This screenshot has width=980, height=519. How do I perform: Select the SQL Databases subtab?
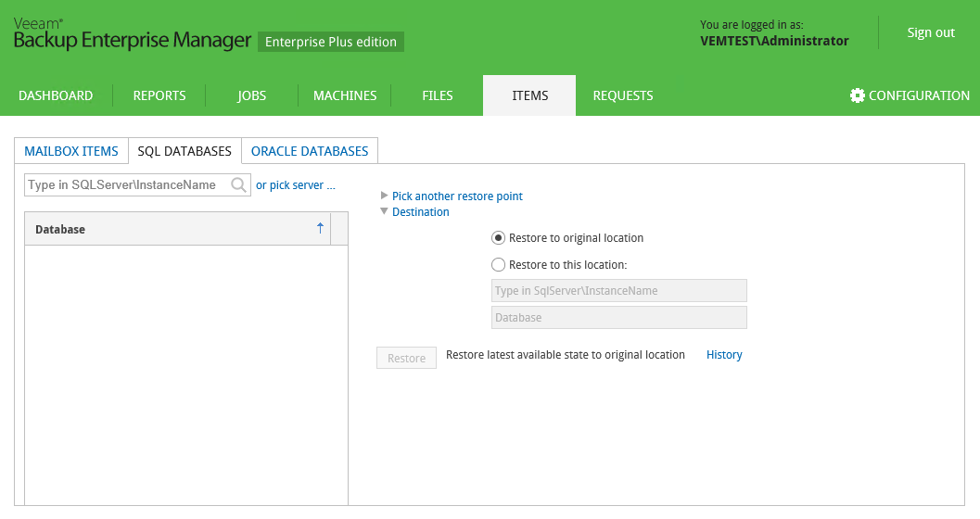(x=185, y=151)
